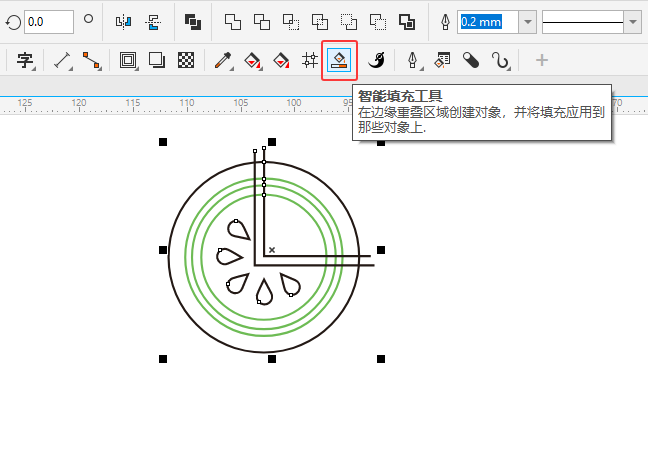Click the plus quick customize button
The image size is (648, 465).
coord(542,60)
